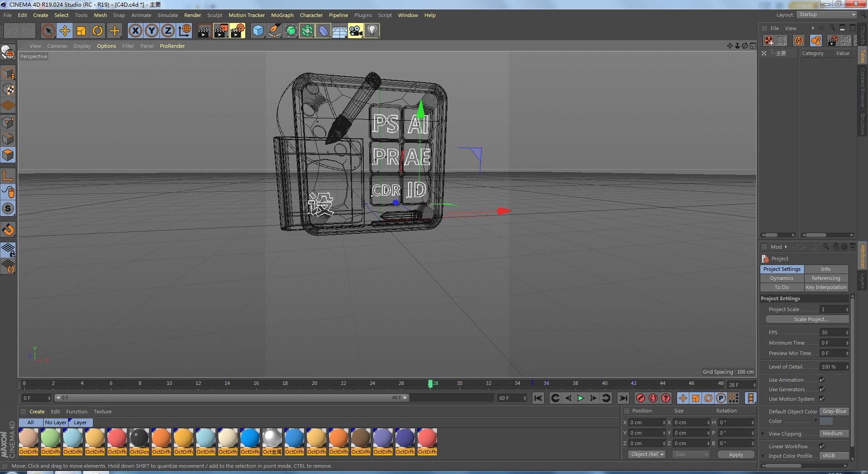The width and height of the screenshot is (868, 474).
Task: Toggle X-axis lock icon
Action: 135,31
